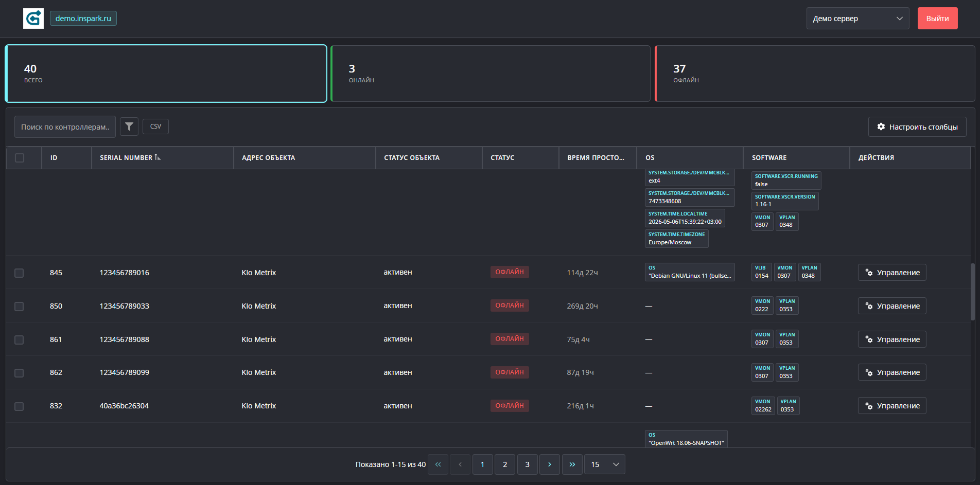Viewport: 980px width, 485px height.
Task: Toggle the select-all header checkbox
Action: click(20, 158)
